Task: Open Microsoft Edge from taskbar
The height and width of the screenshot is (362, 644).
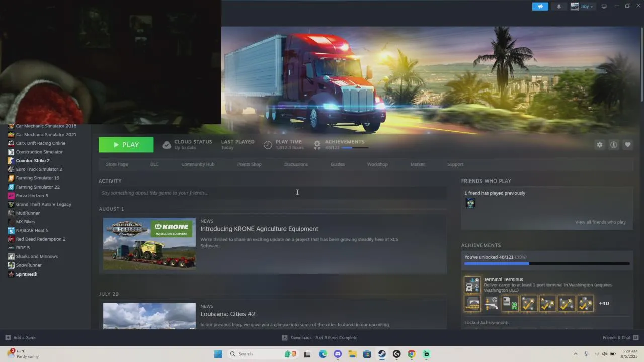Action: click(x=323, y=354)
